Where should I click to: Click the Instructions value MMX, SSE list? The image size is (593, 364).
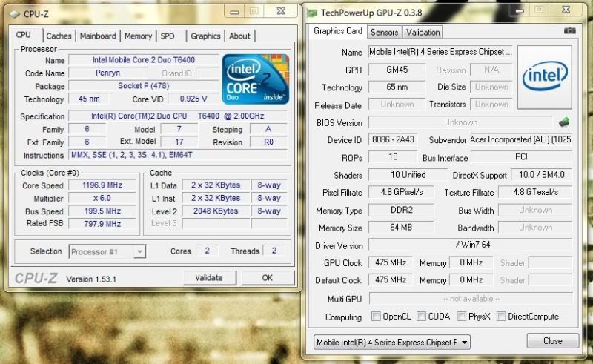coord(177,155)
